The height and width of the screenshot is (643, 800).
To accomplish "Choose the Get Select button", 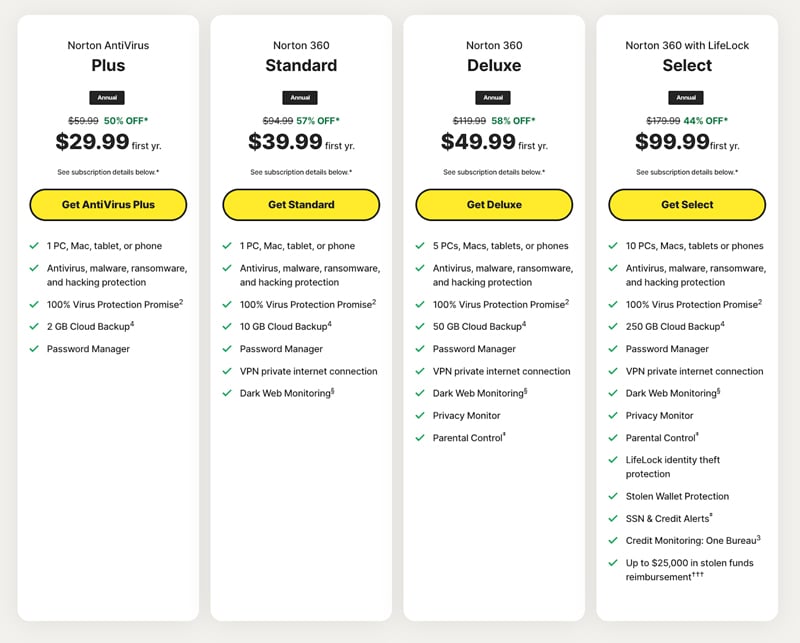I will point(687,205).
